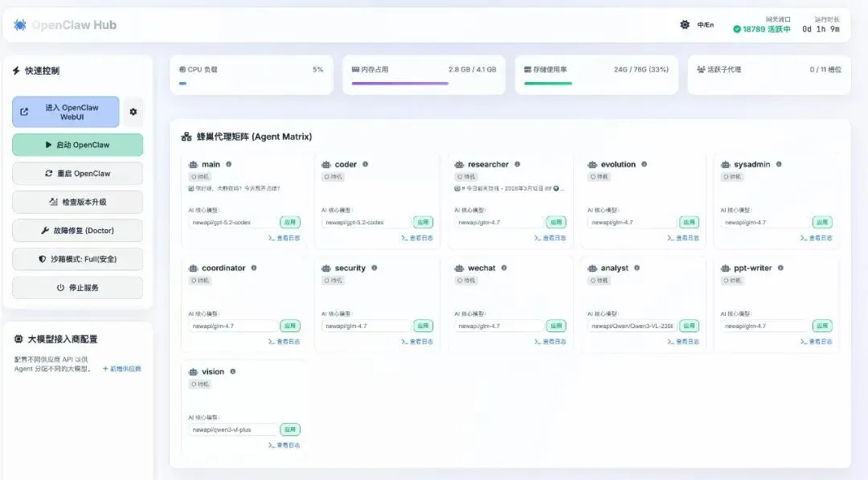Screen dimensions: 868x480
Task: Click info icon next to security agent
Action: (x=375, y=268)
